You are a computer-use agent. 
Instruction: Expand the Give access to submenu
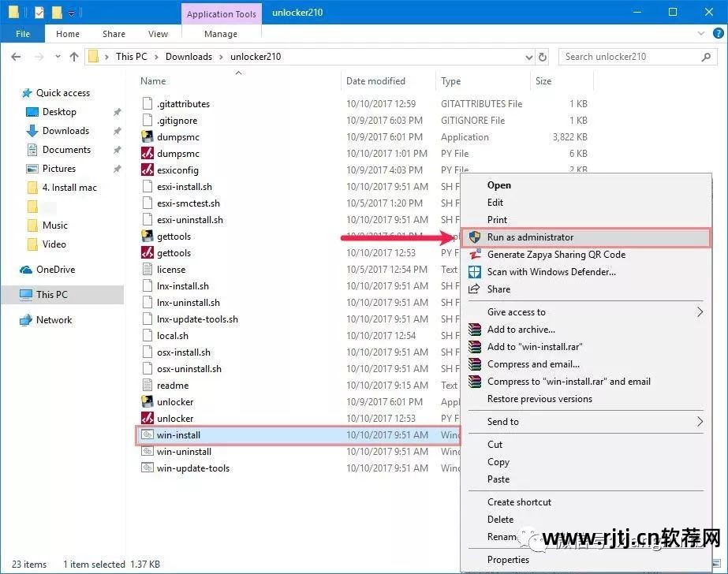(x=700, y=311)
